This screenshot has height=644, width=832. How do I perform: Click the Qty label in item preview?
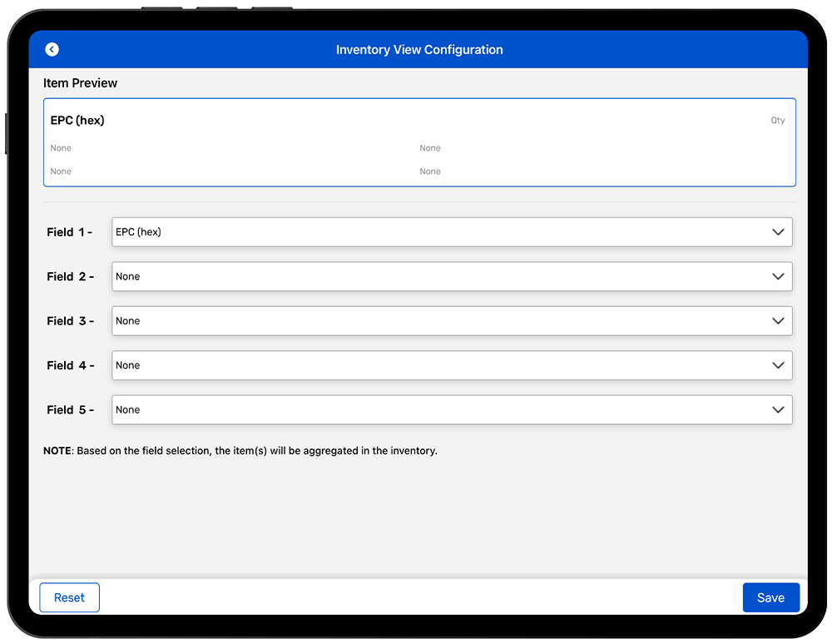tap(777, 121)
